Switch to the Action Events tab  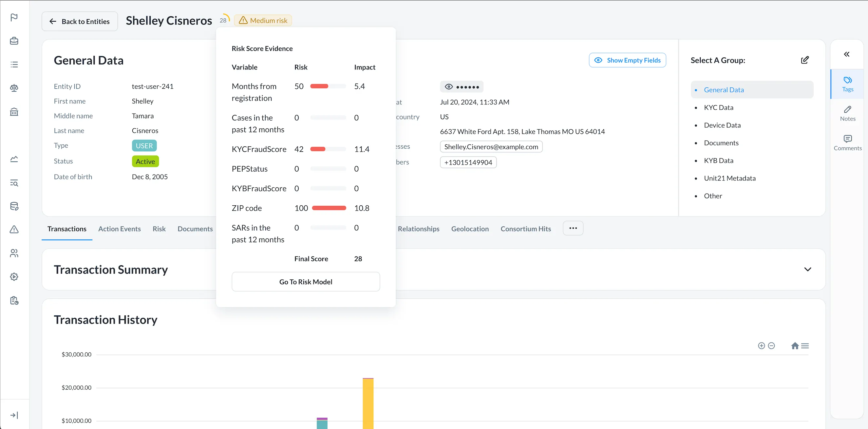click(119, 229)
